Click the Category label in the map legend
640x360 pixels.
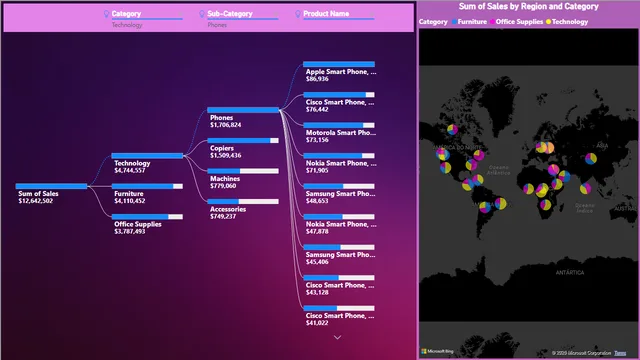pos(433,22)
